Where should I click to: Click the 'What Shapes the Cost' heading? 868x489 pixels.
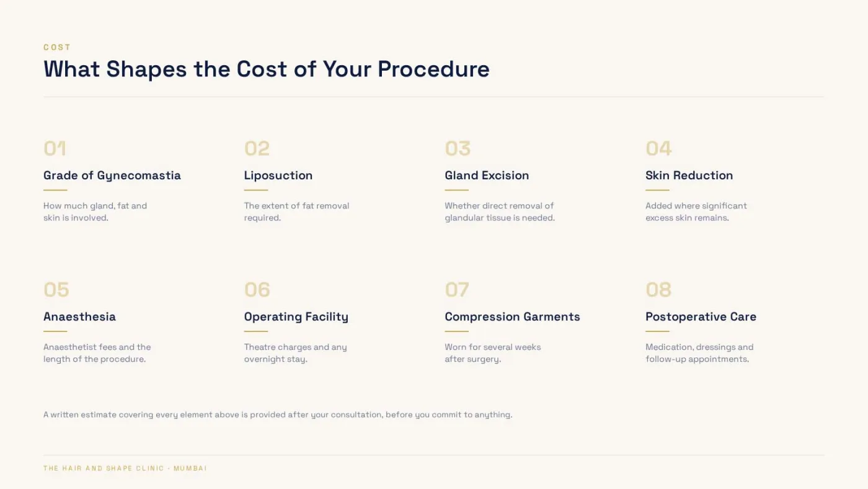pos(267,69)
